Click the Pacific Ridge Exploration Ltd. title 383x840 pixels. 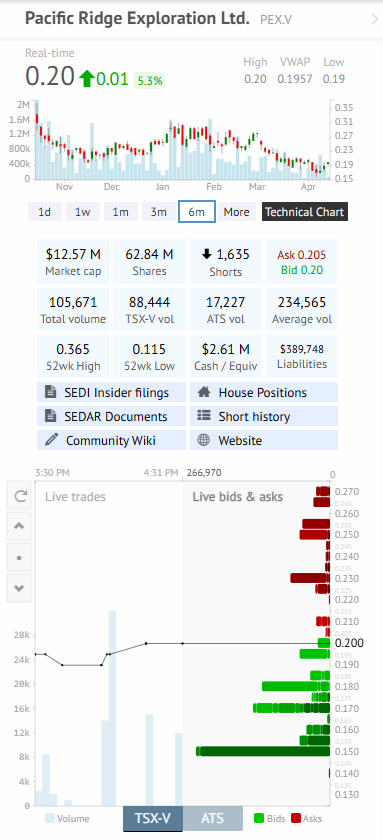pyautogui.click(x=138, y=19)
